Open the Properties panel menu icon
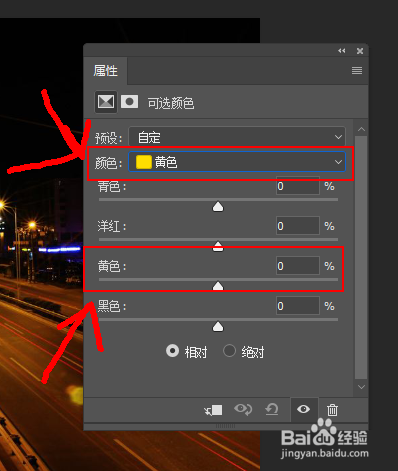The image size is (398, 471). coord(357,71)
